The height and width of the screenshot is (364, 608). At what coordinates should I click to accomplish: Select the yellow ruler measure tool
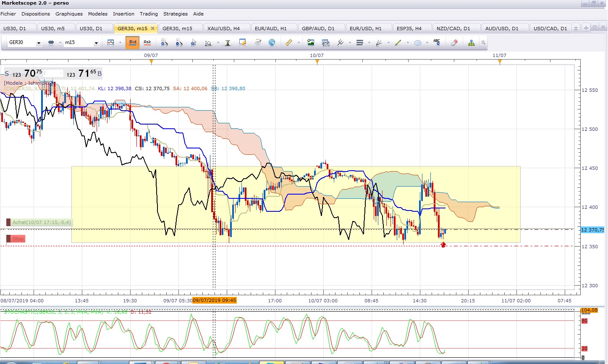[289, 42]
